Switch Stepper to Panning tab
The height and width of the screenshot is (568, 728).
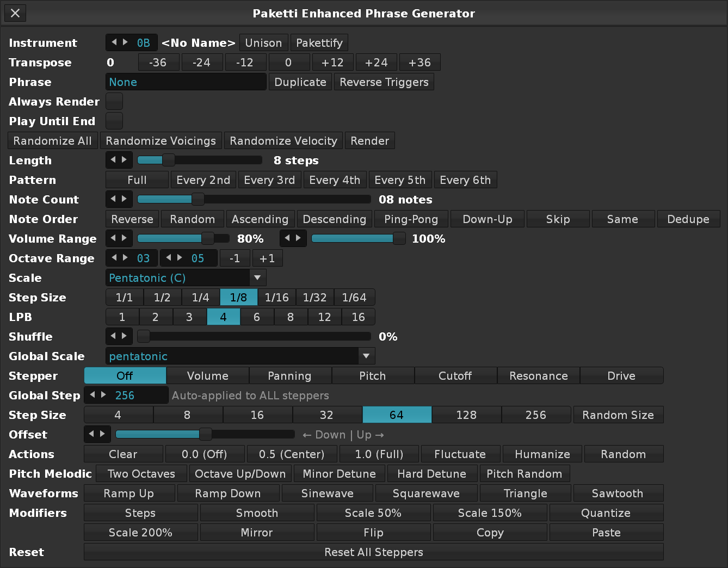(x=290, y=376)
